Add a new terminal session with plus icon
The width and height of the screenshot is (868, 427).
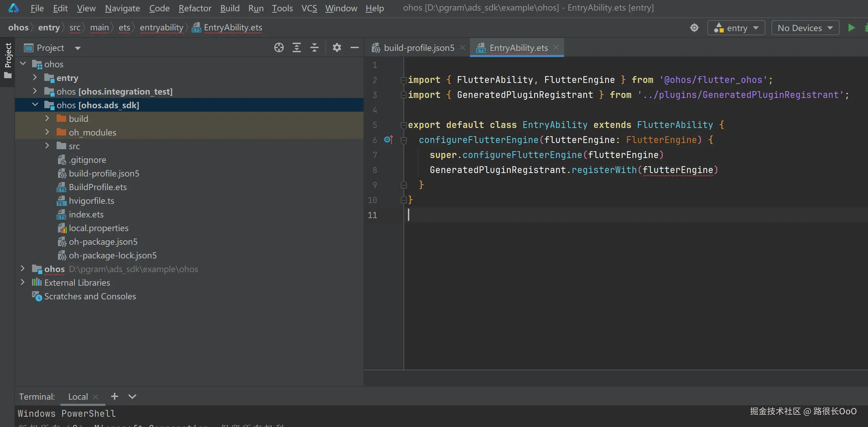click(x=115, y=396)
